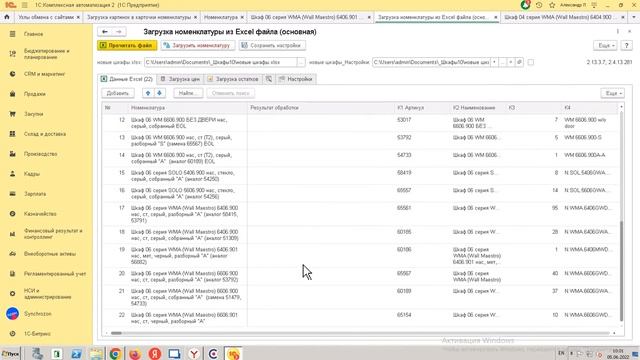Screen dimensions: 640x360
Task: Click article cell 53017
Action: (404, 120)
